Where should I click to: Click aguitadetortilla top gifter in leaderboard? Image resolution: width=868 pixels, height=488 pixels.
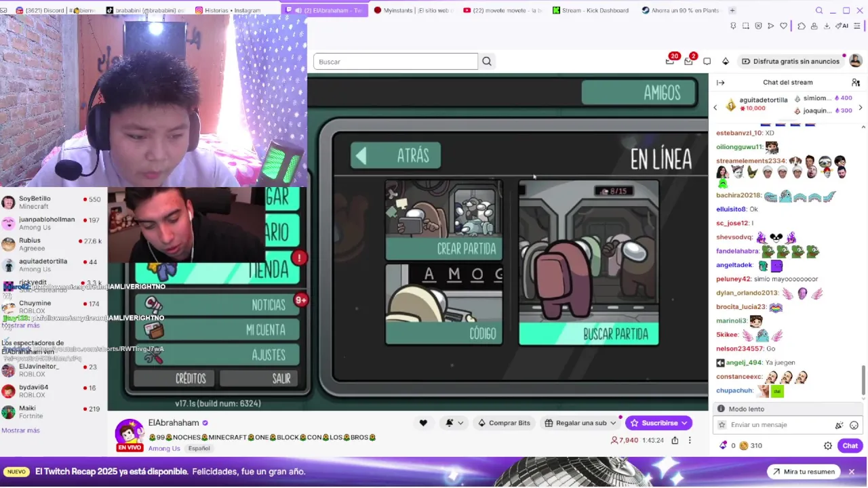(756, 104)
